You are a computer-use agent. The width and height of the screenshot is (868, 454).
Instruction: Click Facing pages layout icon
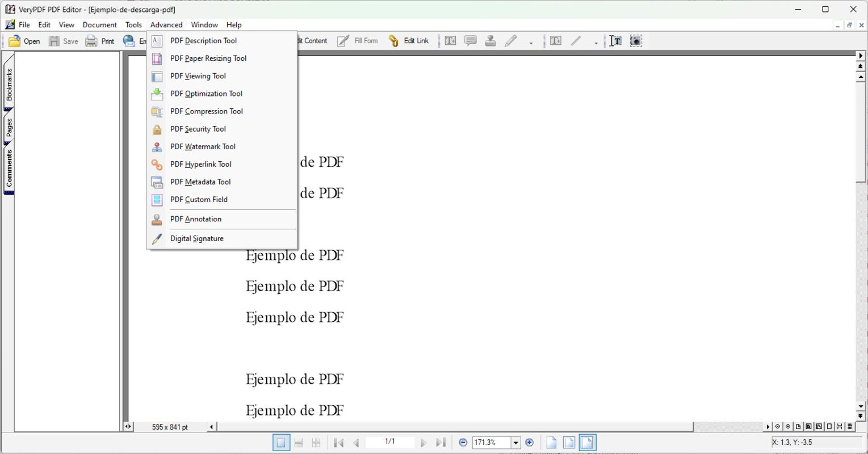316,443
